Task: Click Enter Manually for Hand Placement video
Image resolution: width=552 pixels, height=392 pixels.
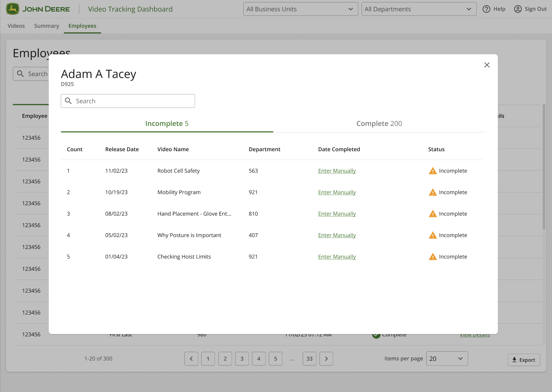Action: (337, 214)
